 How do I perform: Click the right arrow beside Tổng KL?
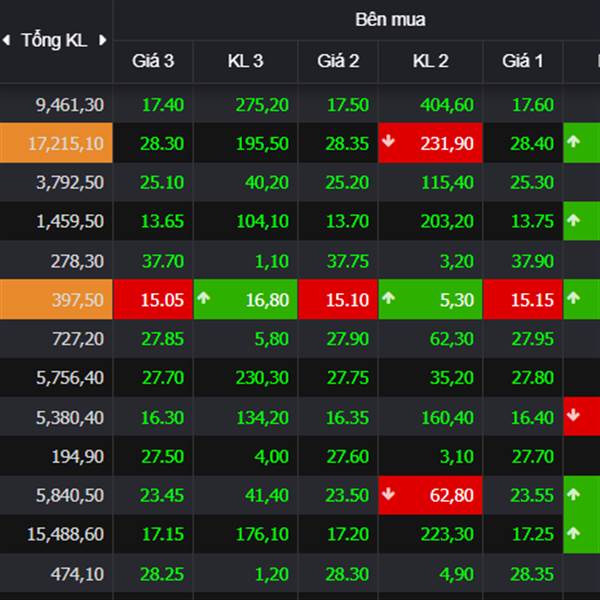pos(102,40)
